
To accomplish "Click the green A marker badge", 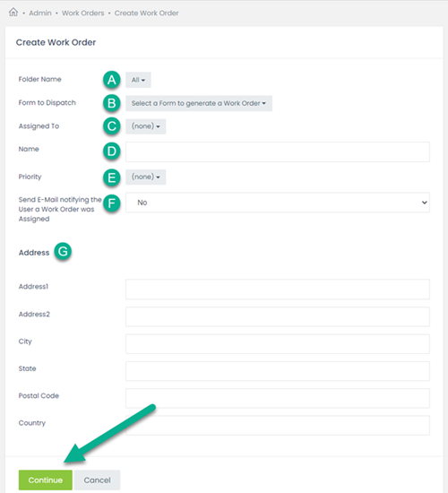I will [x=112, y=80].
